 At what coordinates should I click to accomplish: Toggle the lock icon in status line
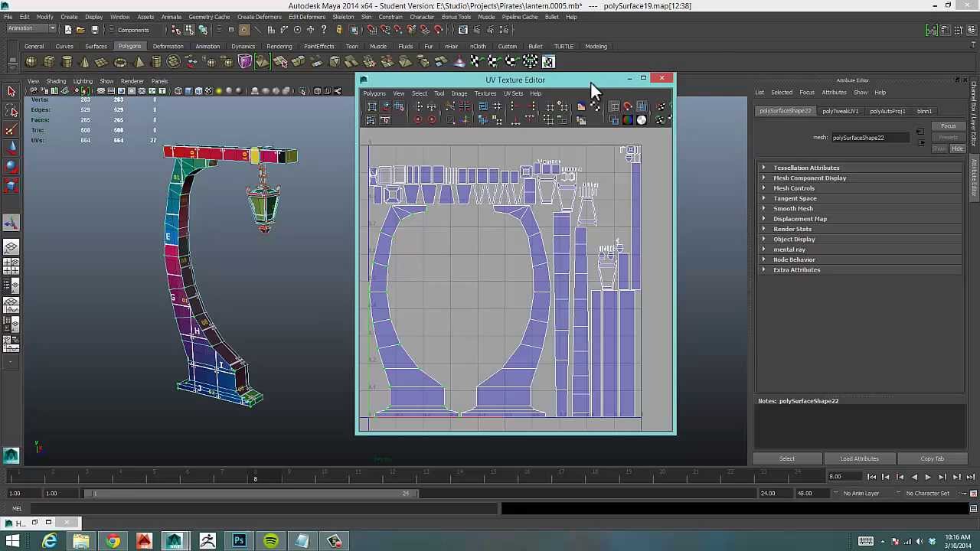(339, 30)
